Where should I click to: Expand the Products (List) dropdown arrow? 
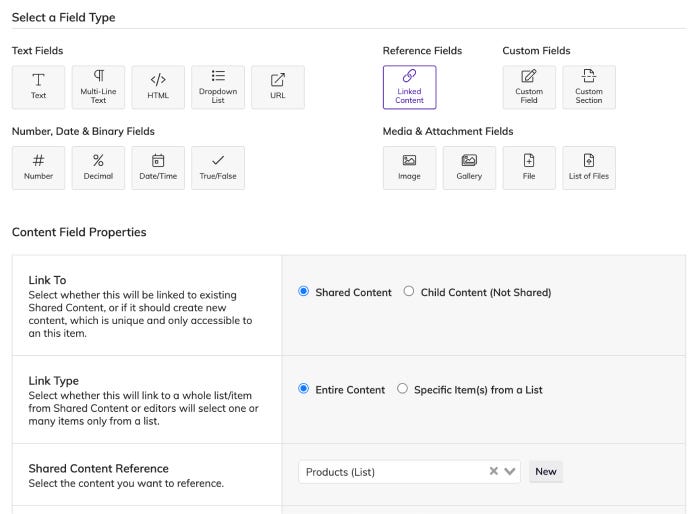coord(510,471)
